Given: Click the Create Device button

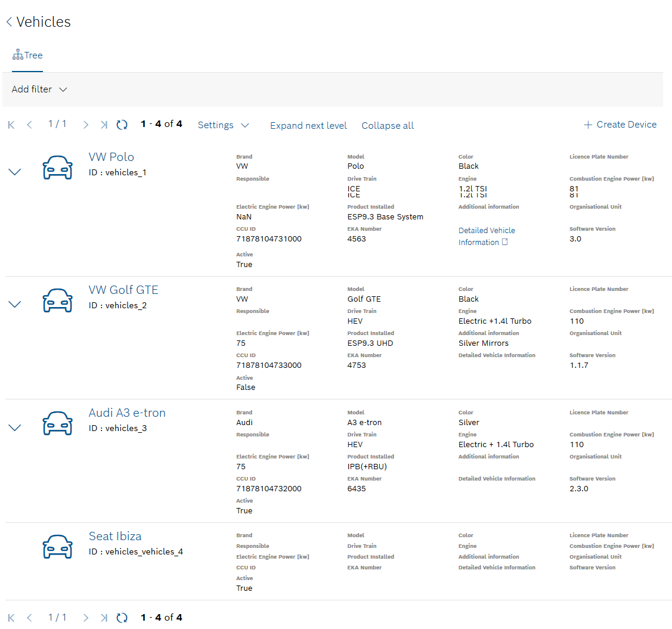Looking at the screenshot, I should coord(620,125).
